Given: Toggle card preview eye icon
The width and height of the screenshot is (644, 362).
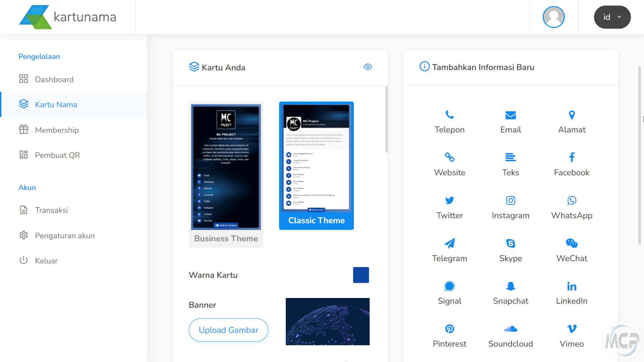Looking at the screenshot, I should [x=368, y=67].
